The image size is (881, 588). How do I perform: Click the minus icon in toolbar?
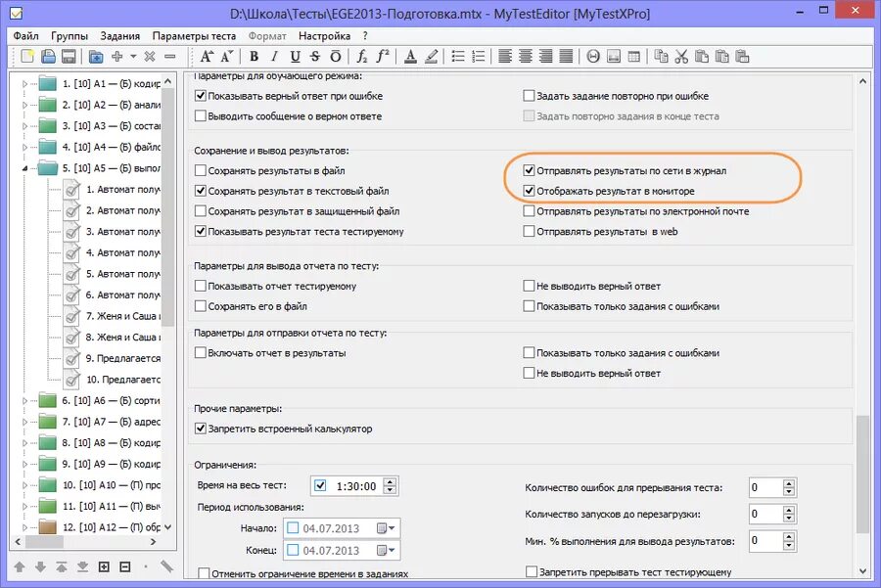pos(169,56)
